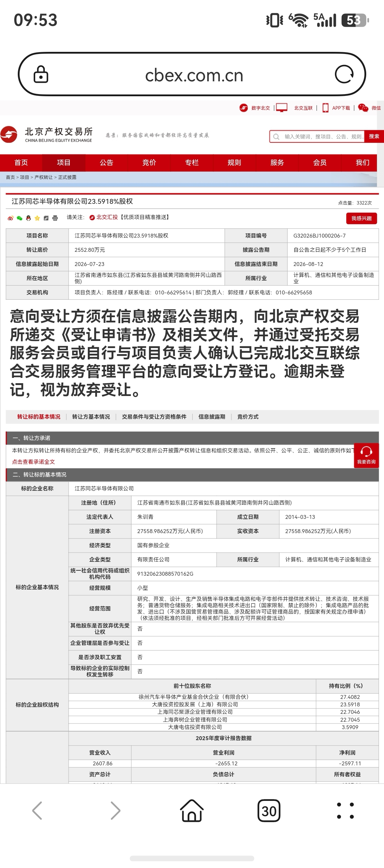Screen dimensions: 384x868
Task: Click the project number G32026BJ1000206-7
Action: point(319,235)
